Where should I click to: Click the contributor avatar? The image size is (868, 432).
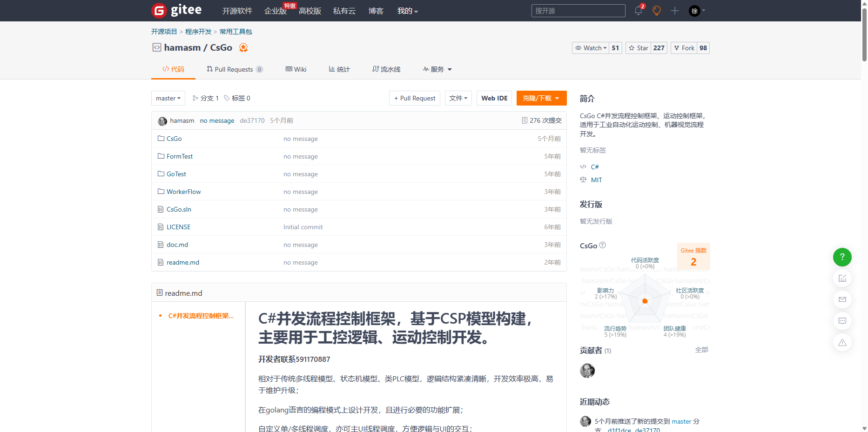pyautogui.click(x=587, y=371)
